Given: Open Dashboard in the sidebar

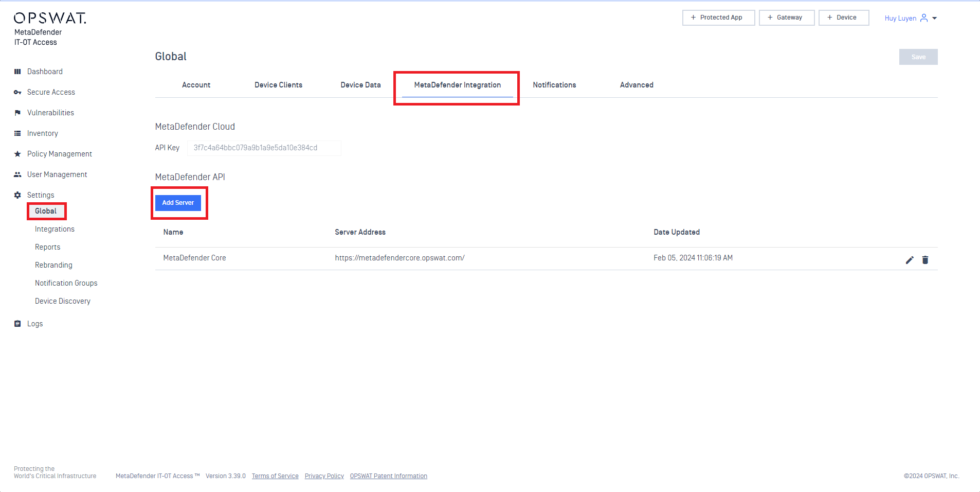Looking at the screenshot, I should click(45, 72).
